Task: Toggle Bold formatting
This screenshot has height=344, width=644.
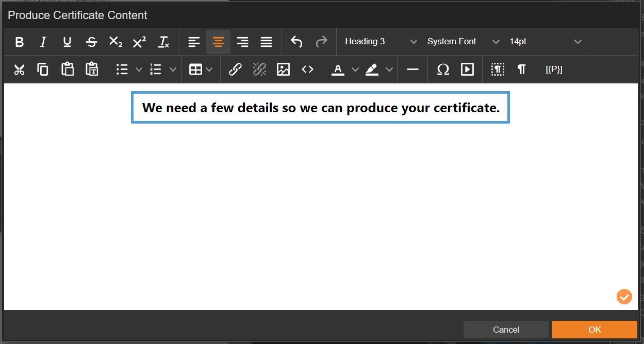Action: tap(19, 42)
